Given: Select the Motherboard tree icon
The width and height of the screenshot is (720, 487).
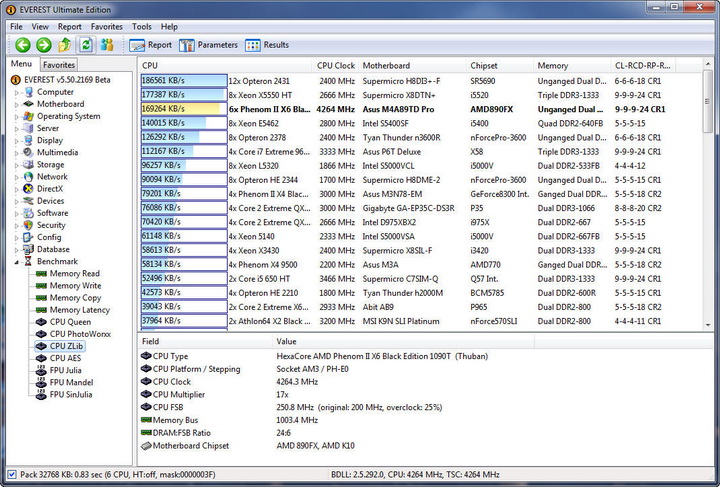Looking at the screenshot, I should point(28,104).
